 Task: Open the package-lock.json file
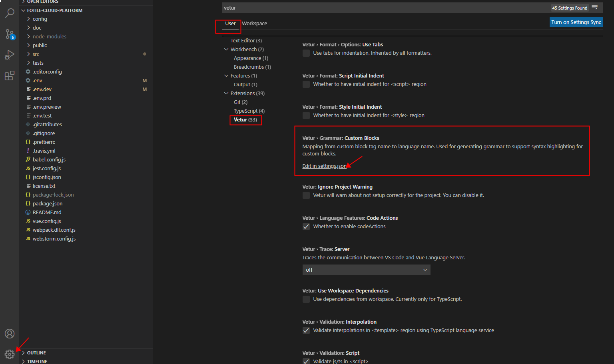tap(53, 195)
